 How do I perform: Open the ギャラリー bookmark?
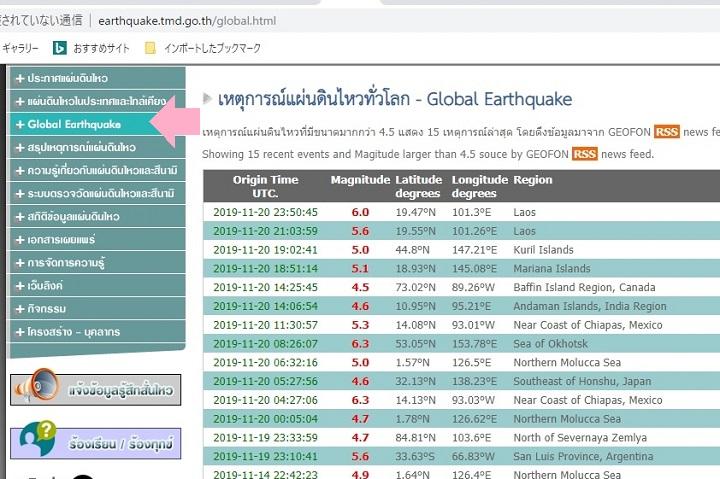pos(21,47)
